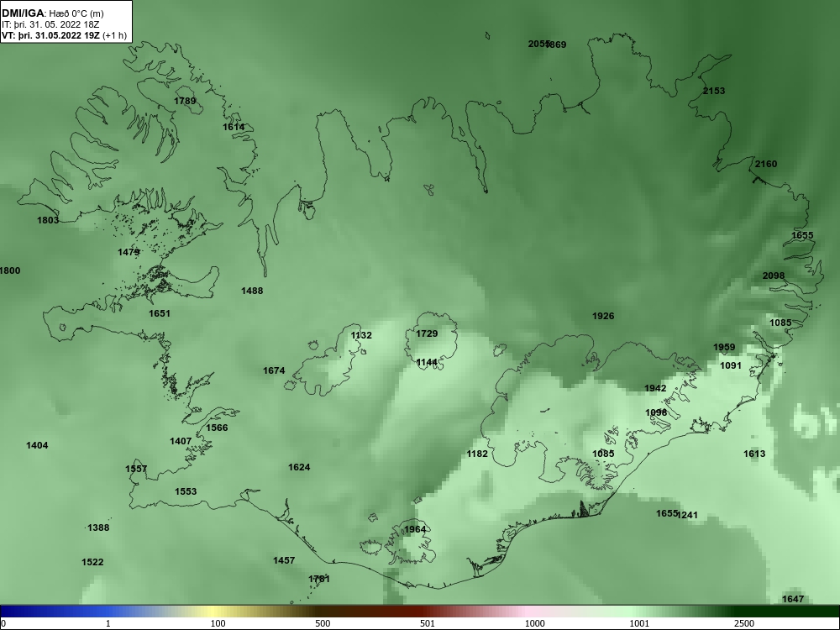The image size is (840, 630).
Task: Click the 2160 height label
Action: click(766, 164)
